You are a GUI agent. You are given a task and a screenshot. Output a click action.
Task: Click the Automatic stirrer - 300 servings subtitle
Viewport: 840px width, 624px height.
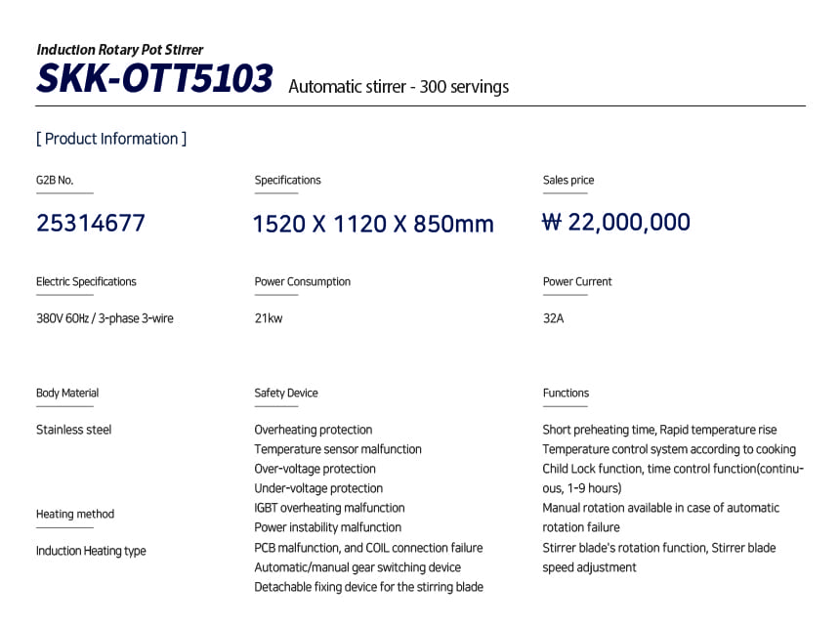[x=399, y=87]
